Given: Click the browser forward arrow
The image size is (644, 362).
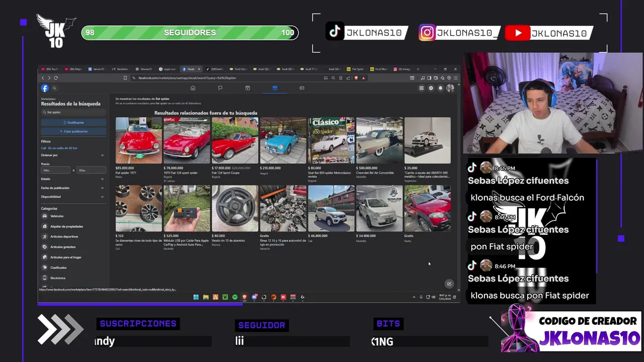Looking at the screenshot, I should pos(49,78).
